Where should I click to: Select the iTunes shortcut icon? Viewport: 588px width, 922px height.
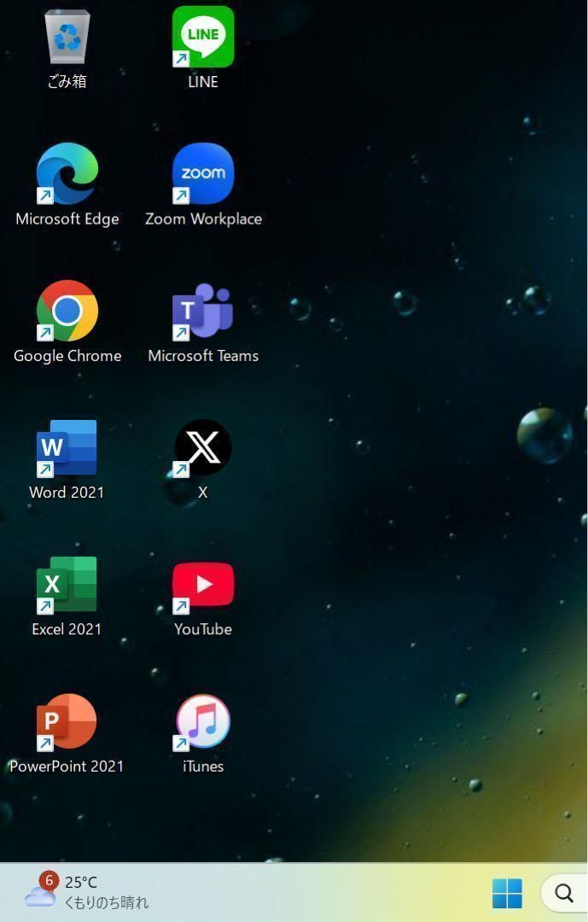pyautogui.click(x=203, y=721)
